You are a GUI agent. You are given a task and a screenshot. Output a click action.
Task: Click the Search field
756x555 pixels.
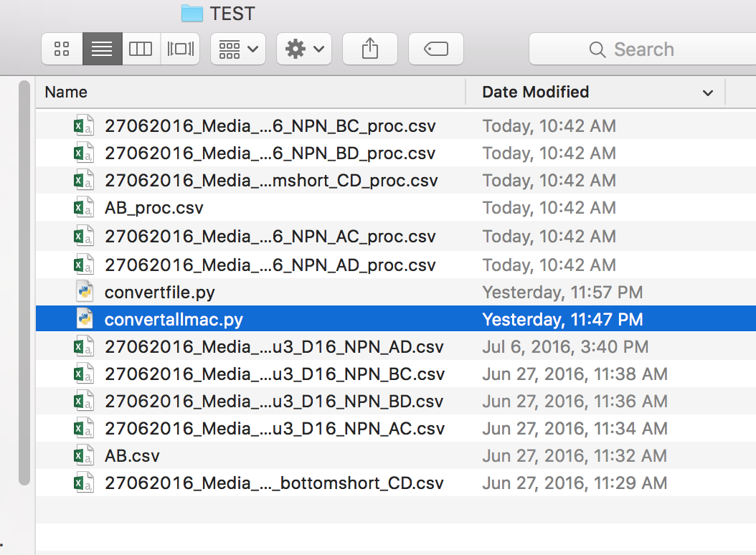pos(643,49)
